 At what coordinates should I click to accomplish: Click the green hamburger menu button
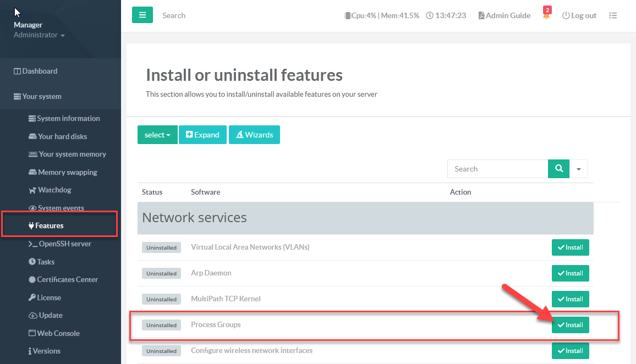[x=142, y=15]
